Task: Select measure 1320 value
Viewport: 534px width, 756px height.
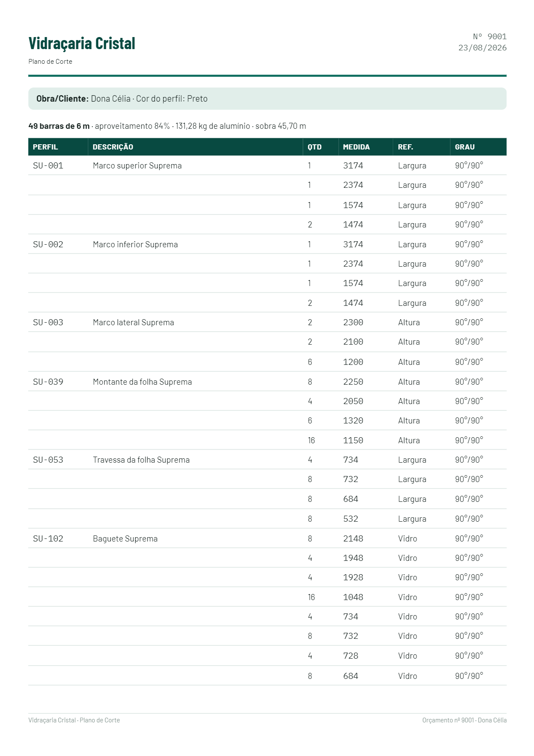Action: [353, 420]
